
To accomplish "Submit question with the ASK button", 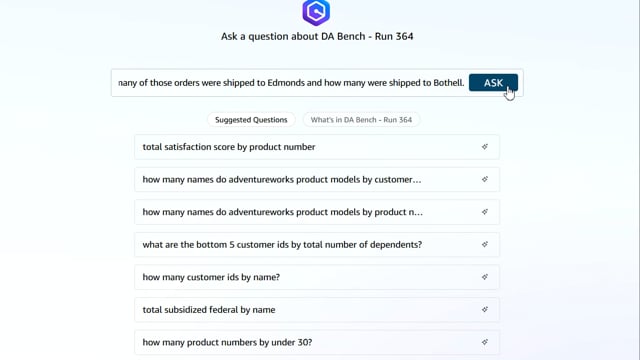I will 493,83.
